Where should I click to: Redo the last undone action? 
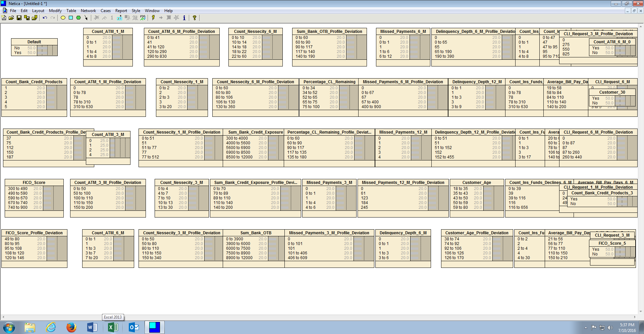(x=53, y=18)
